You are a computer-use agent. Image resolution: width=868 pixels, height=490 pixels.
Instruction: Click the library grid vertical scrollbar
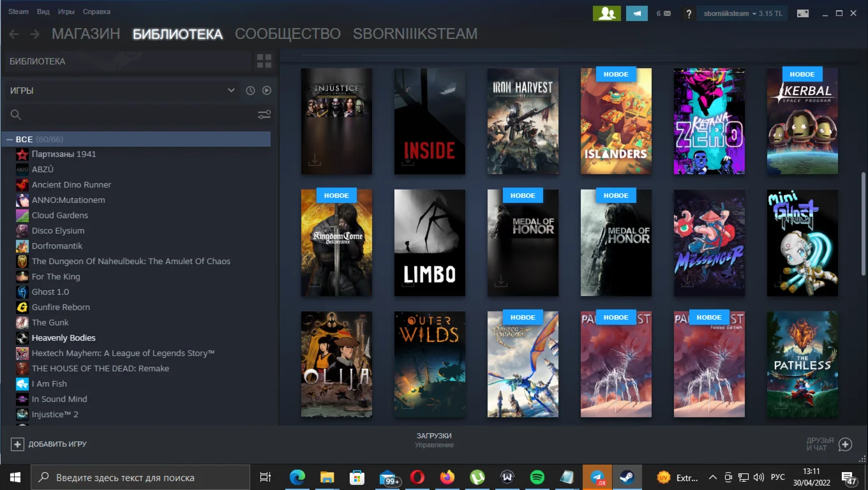pyautogui.click(x=863, y=223)
